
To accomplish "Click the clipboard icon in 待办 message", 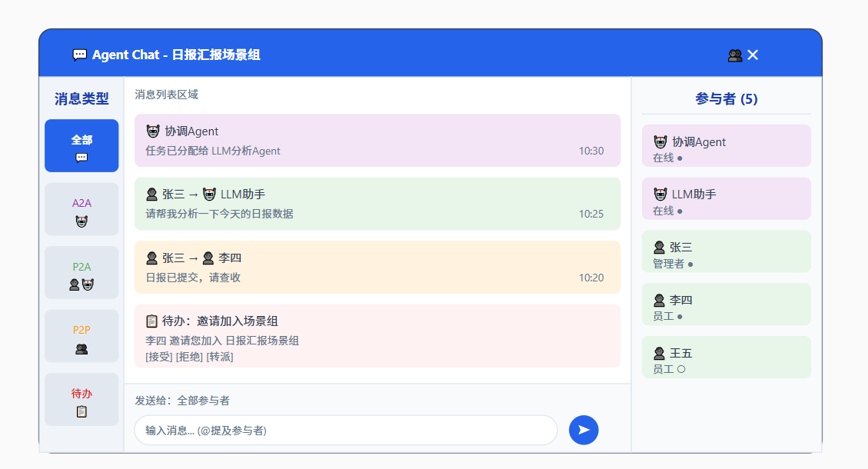I will (151, 321).
